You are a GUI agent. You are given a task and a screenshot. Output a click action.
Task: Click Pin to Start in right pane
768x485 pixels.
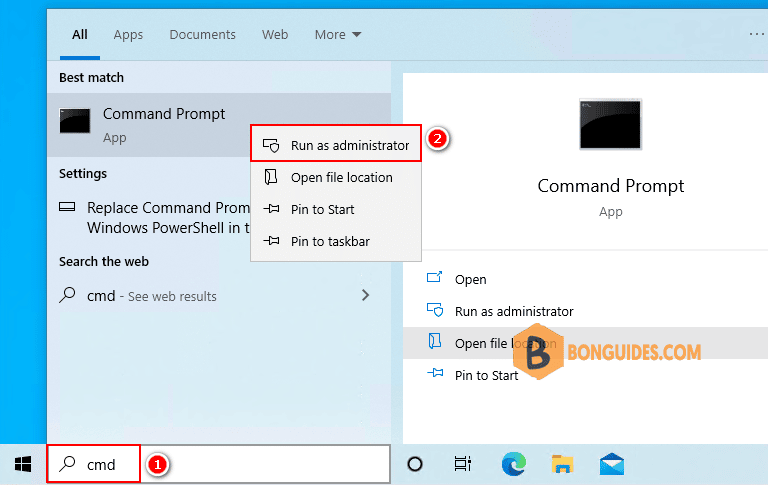click(486, 375)
